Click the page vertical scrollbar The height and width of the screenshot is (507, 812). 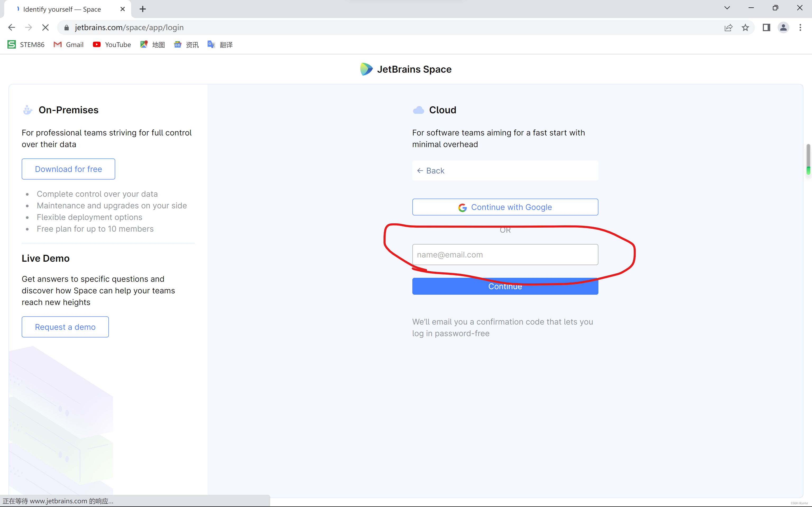808,159
